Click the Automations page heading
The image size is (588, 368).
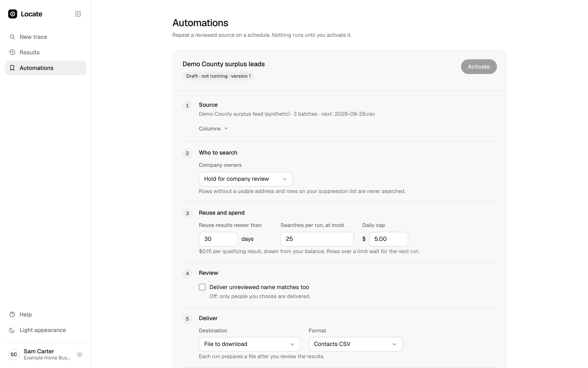pyautogui.click(x=200, y=23)
